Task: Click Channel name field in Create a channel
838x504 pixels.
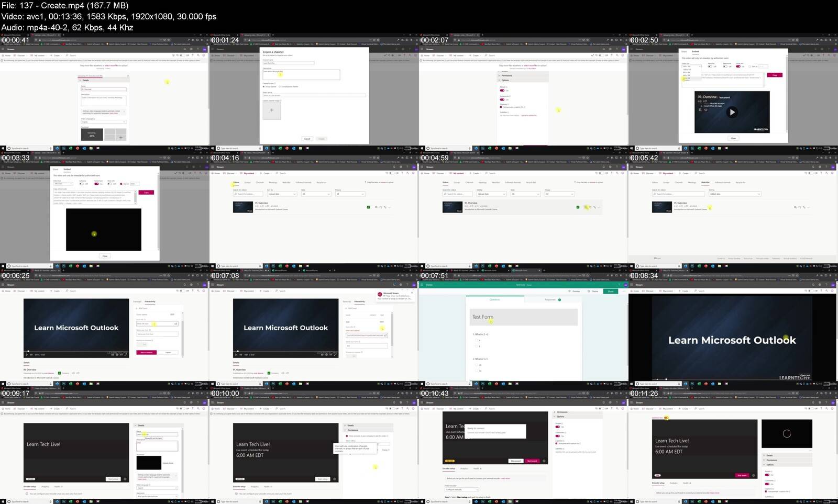Action: pos(289,63)
